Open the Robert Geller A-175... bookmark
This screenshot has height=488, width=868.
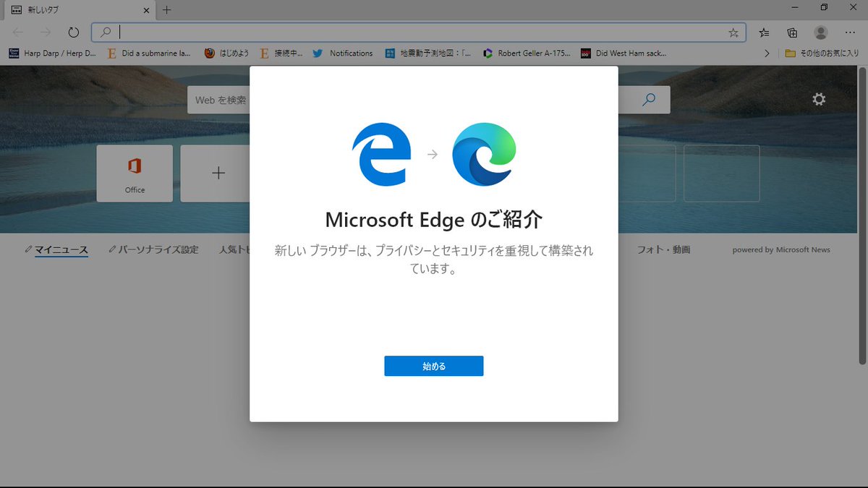tap(527, 53)
